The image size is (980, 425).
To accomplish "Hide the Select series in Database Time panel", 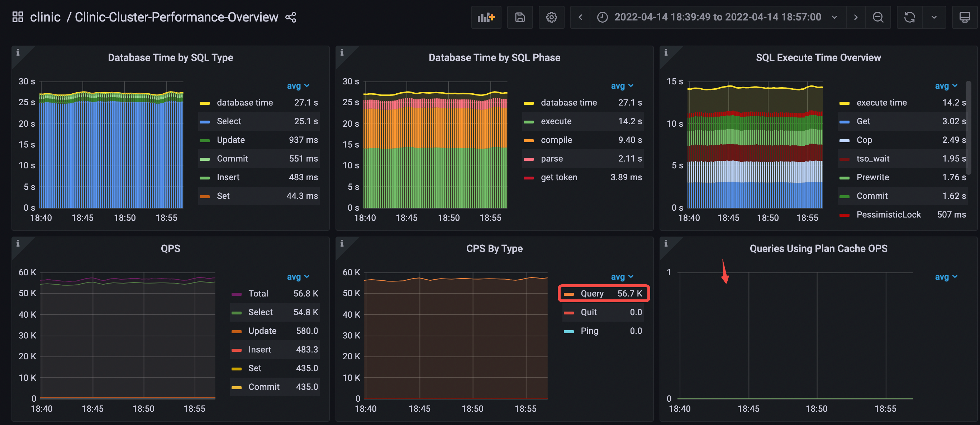I will point(229,121).
